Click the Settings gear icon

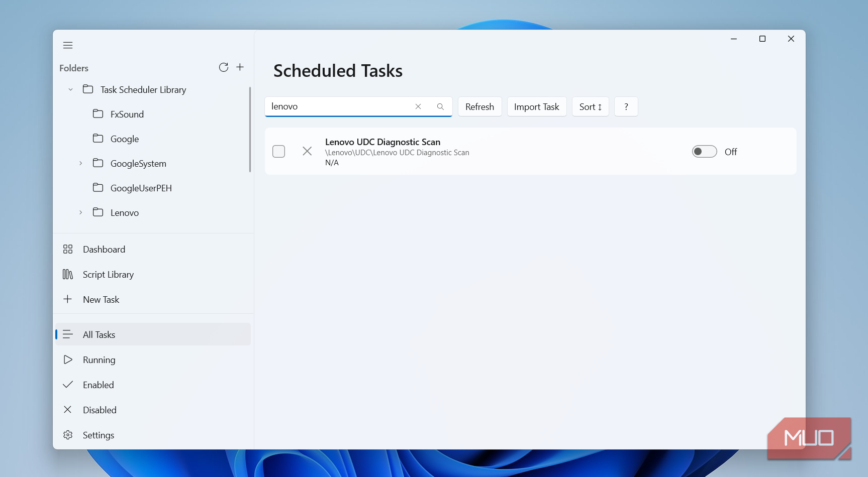pyautogui.click(x=68, y=435)
